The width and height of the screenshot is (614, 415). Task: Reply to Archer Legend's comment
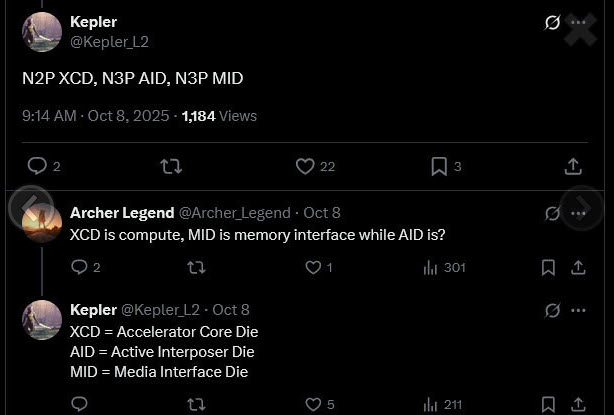coord(80,267)
